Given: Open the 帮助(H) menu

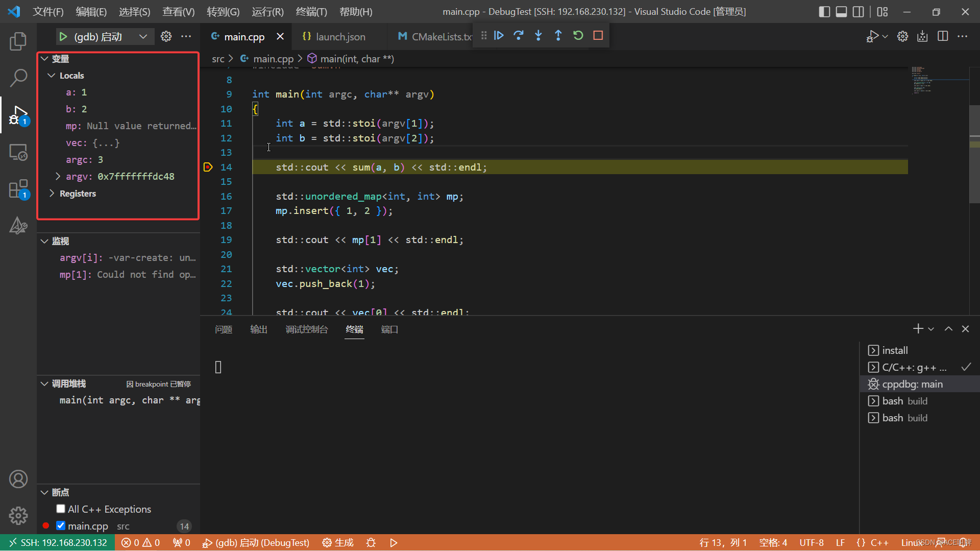Looking at the screenshot, I should tap(356, 12).
